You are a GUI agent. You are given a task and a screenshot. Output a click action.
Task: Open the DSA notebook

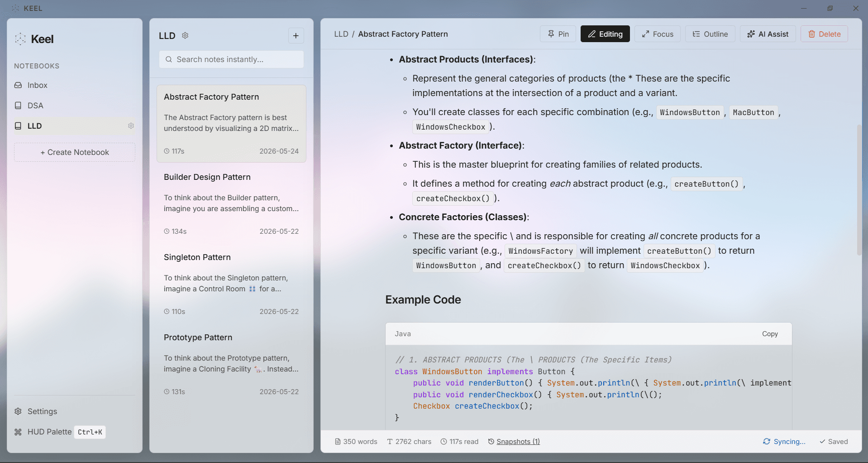coord(75,106)
